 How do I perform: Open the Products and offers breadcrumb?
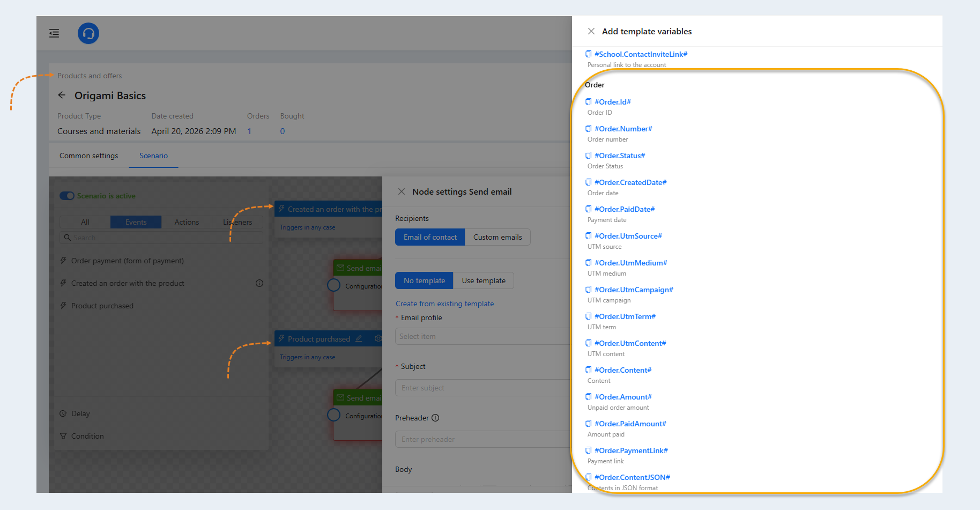click(x=90, y=76)
